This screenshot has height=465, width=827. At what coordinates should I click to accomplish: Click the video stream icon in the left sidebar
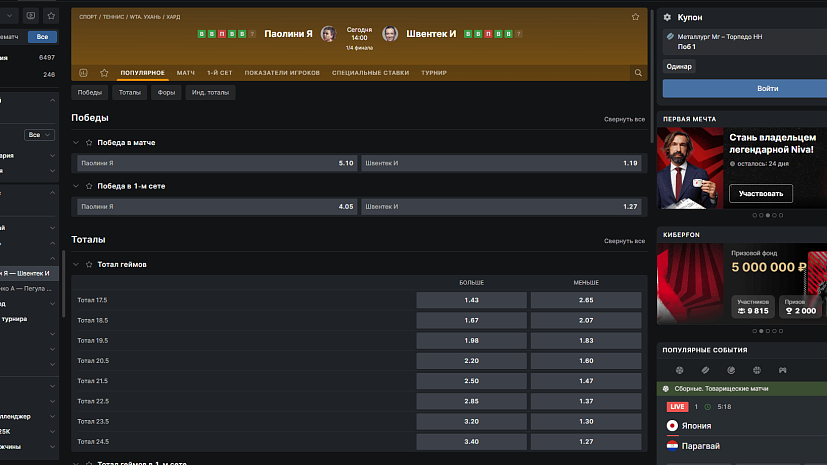click(x=30, y=16)
